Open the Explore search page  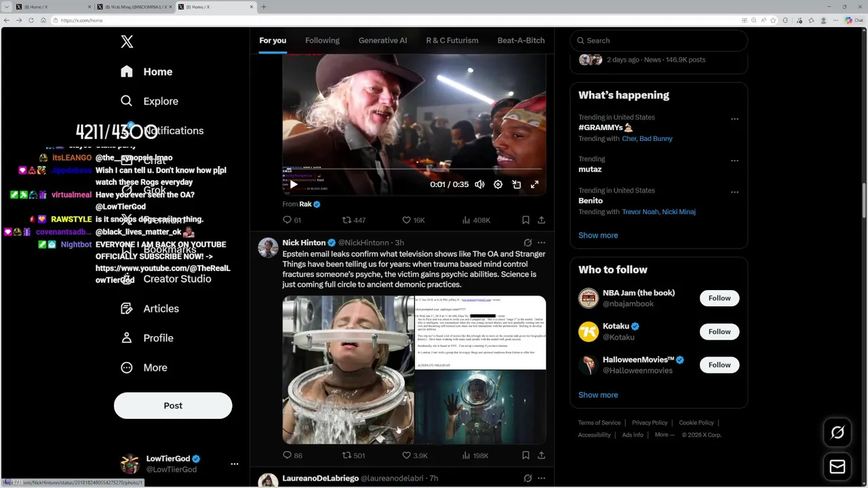(x=149, y=101)
